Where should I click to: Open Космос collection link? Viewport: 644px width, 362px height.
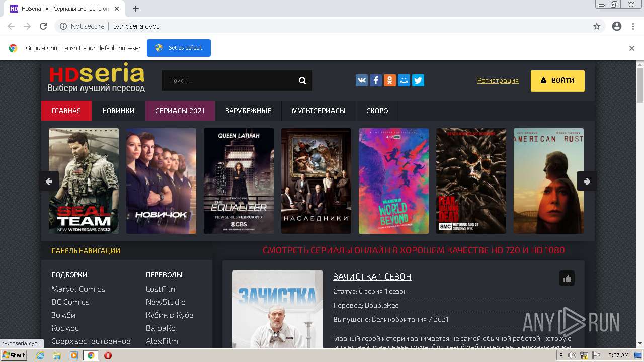click(x=65, y=328)
